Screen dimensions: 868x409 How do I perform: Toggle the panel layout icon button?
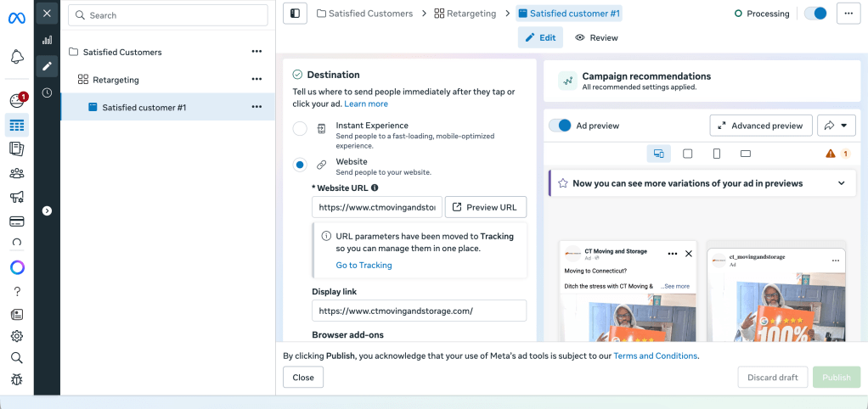coord(295,14)
